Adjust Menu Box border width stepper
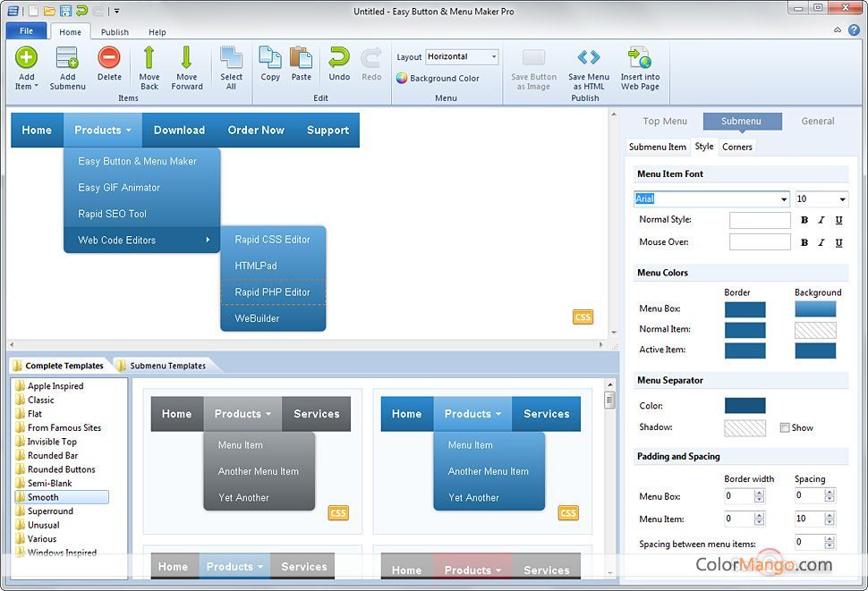The height and width of the screenshot is (591, 868). click(760, 496)
